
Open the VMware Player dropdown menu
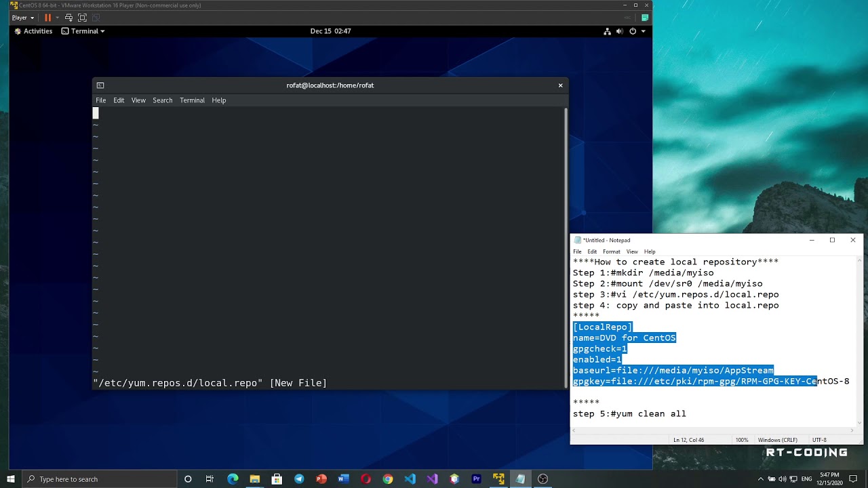(x=23, y=18)
